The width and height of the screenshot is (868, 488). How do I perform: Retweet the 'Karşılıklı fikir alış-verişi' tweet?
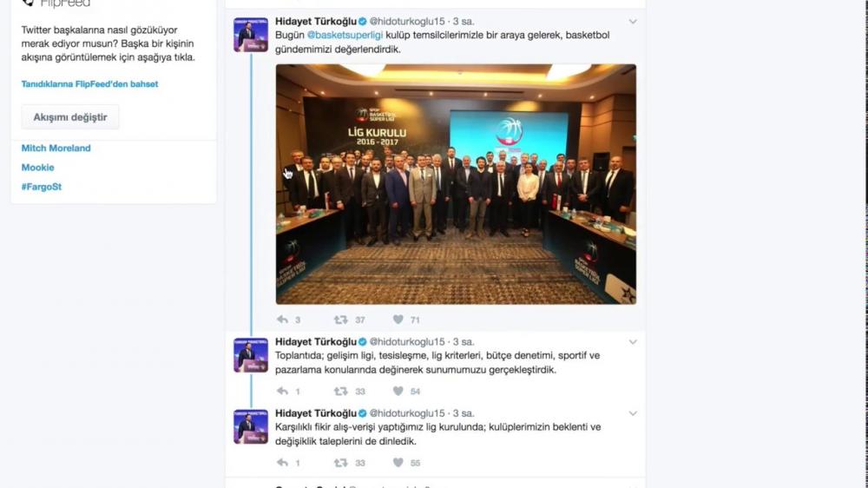pos(340,463)
